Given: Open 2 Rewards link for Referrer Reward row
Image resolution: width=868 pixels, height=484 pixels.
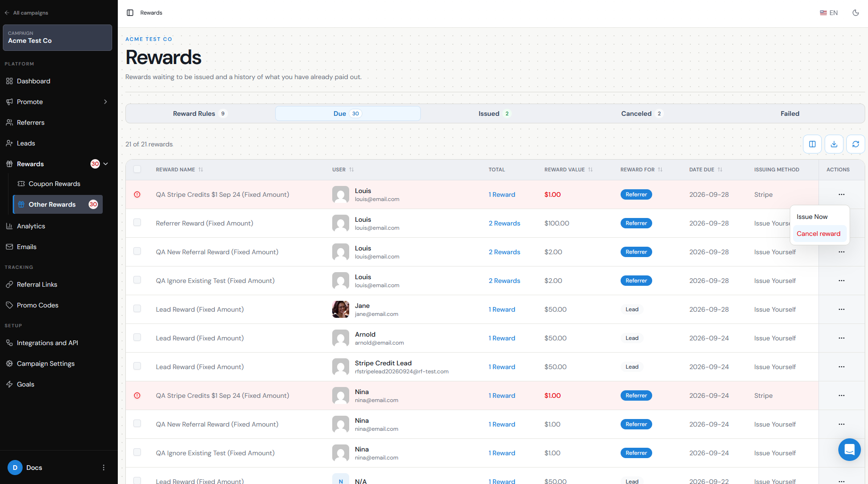Looking at the screenshot, I should coord(504,223).
